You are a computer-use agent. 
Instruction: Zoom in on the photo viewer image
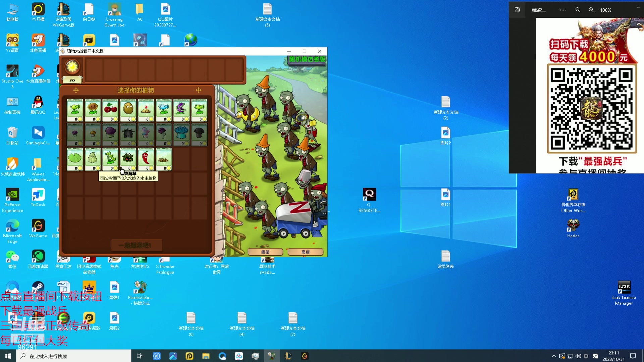tap(591, 10)
